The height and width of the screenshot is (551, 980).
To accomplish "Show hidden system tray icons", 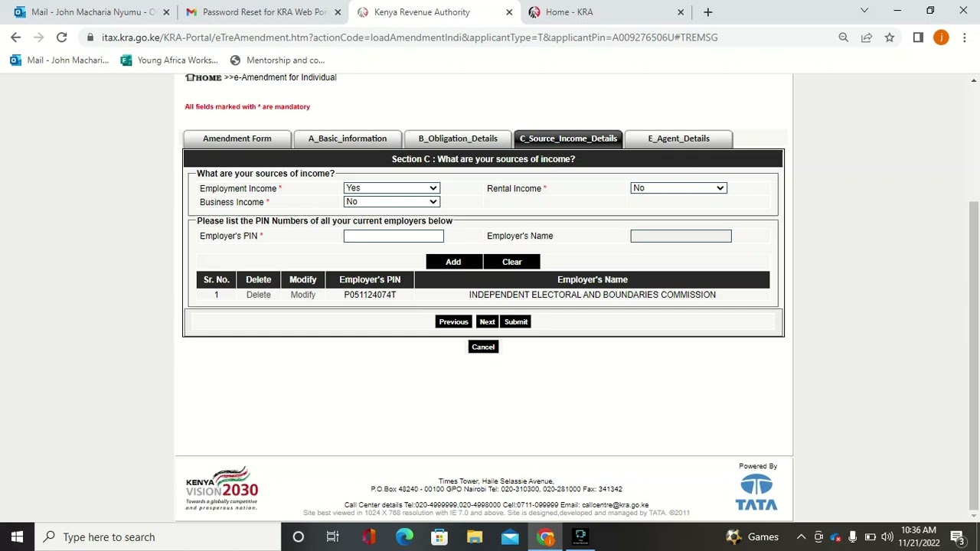I will [801, 536].
